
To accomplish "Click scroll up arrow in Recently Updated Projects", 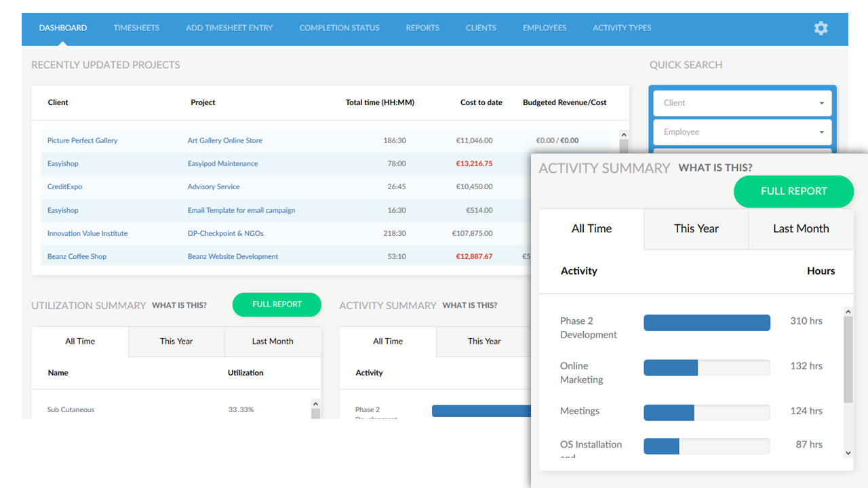I will coord(624,135).
